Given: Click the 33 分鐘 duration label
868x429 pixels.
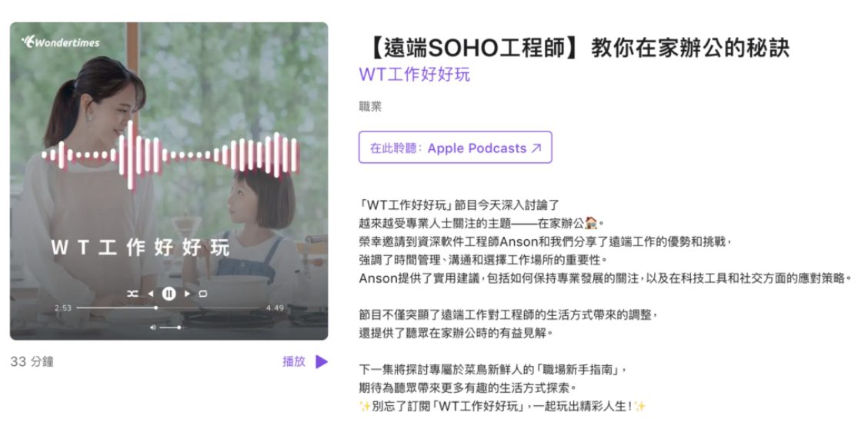Looking at the screenshot, I should click(x=32, y=362).
